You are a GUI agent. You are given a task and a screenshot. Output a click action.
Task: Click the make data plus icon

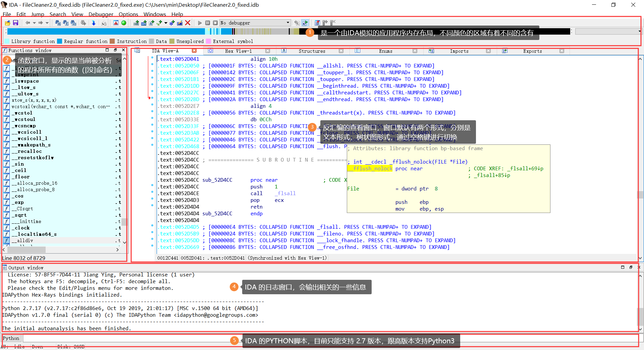click(144, 23)
